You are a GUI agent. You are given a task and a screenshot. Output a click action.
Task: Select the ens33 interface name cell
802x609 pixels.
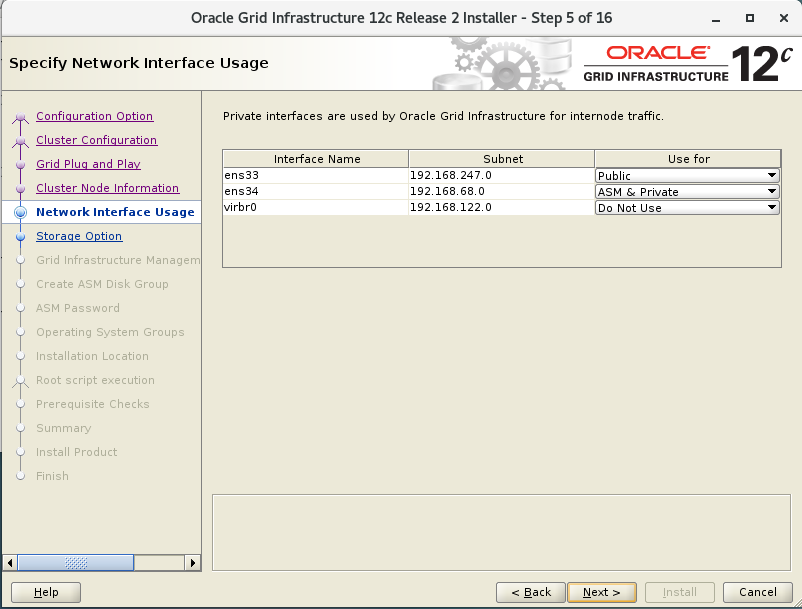pos(316,175)
